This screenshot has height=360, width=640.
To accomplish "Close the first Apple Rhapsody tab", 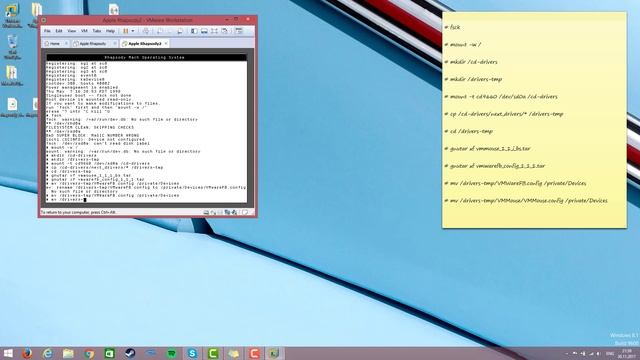I will pyautogui.click(x=115, y=43).
